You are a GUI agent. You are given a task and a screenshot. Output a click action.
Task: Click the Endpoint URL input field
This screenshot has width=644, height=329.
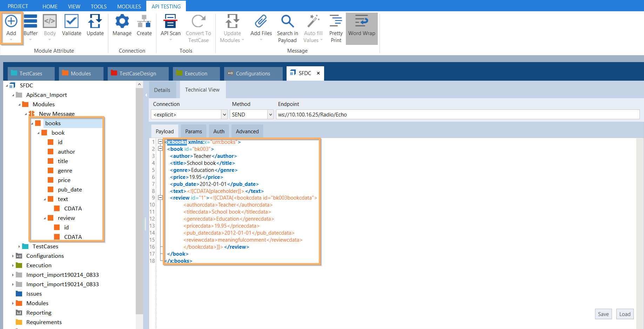(456, 115)
